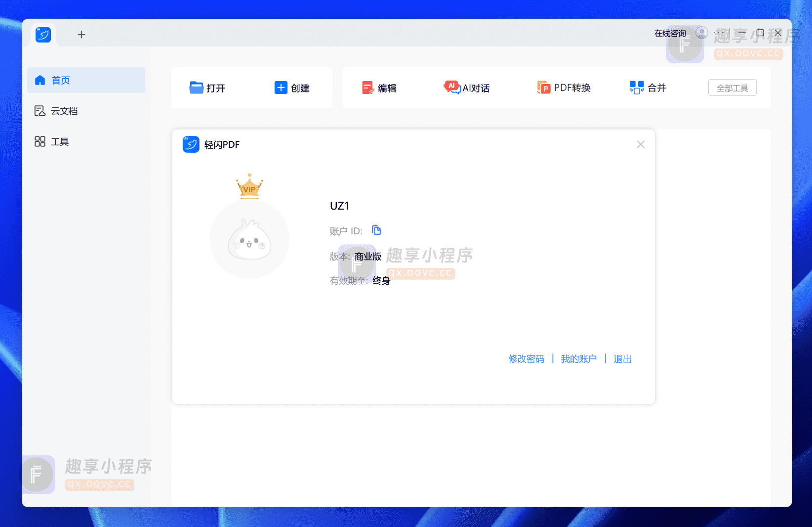
Task: Maximize the 轻闪PDF window
Action: (x=760, y=33)
